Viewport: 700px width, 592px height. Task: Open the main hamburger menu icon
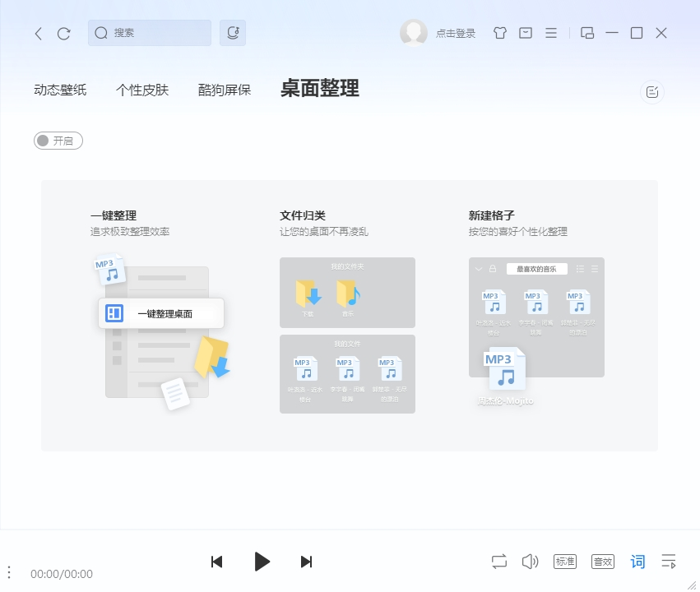pyautogui.click(x=549, y=34)
